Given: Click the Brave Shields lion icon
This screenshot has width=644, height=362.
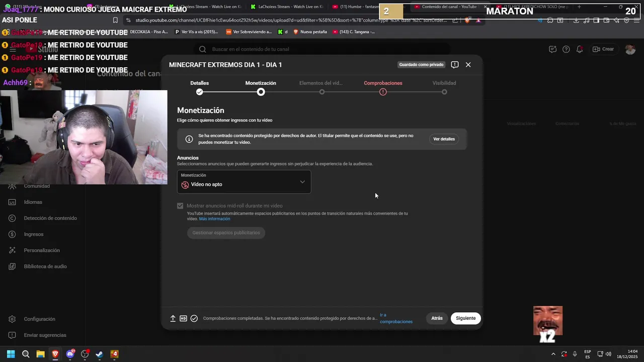Looking at the screenshot, I should (467, 20).
